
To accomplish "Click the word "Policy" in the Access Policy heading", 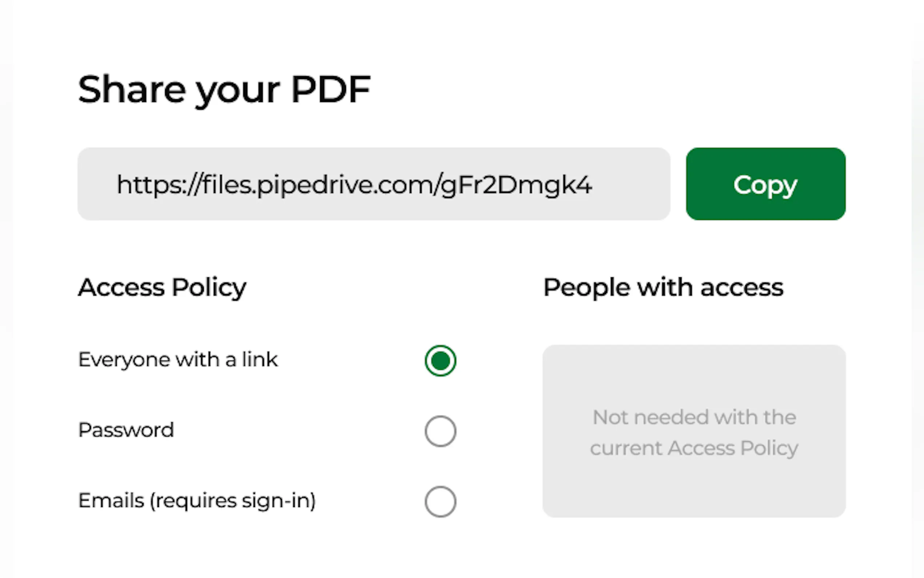I will [x=209, y=288].
